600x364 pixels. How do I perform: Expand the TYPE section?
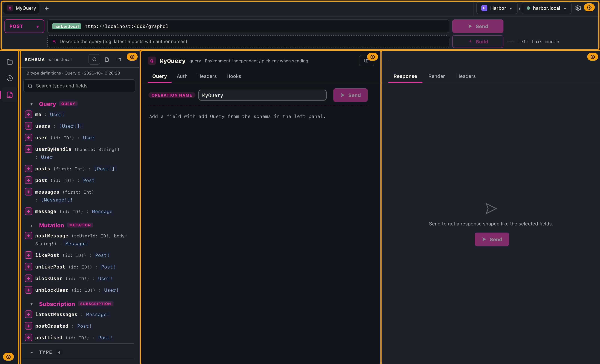point(31,352)
